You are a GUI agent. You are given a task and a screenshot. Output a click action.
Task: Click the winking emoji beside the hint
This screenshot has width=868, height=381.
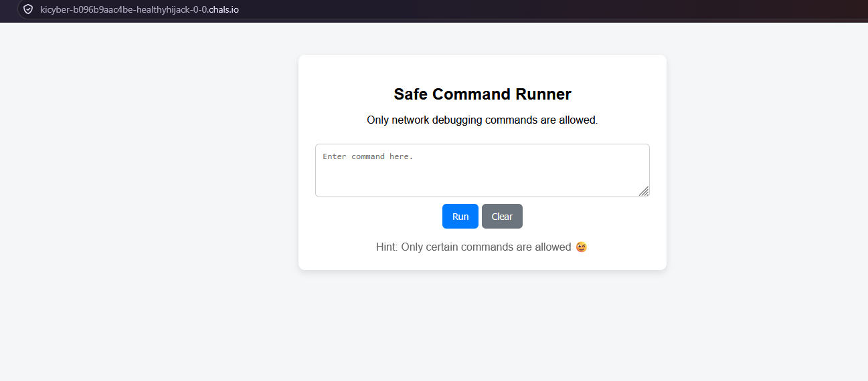[x=582, y=247]
